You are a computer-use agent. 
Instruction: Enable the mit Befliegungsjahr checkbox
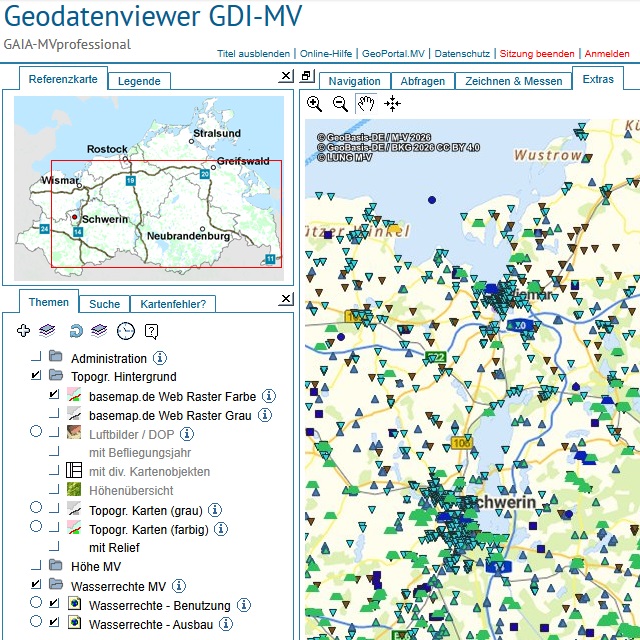coord(54,451)
